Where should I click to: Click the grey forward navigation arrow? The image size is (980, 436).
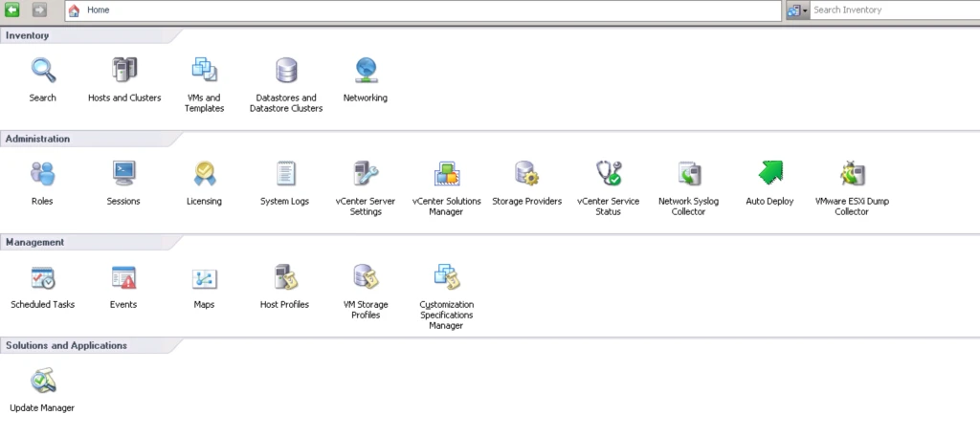pos(39,10)
